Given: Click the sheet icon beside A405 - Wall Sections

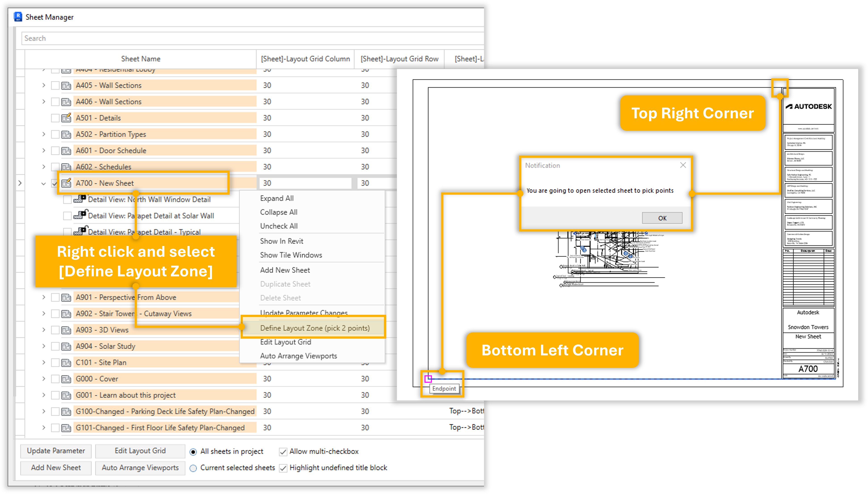Looking at the screenshot, I should click(x=66, y=85).
